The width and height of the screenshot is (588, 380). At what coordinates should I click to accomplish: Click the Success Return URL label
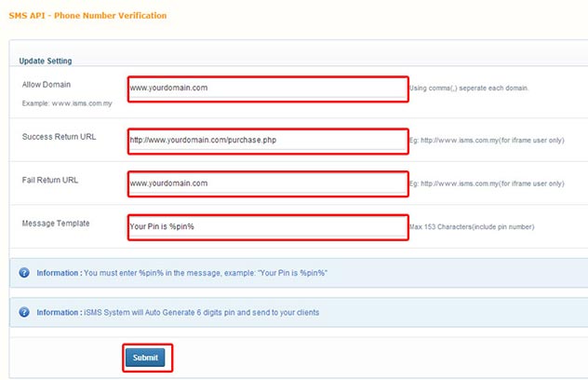click(x=60, y=136)
